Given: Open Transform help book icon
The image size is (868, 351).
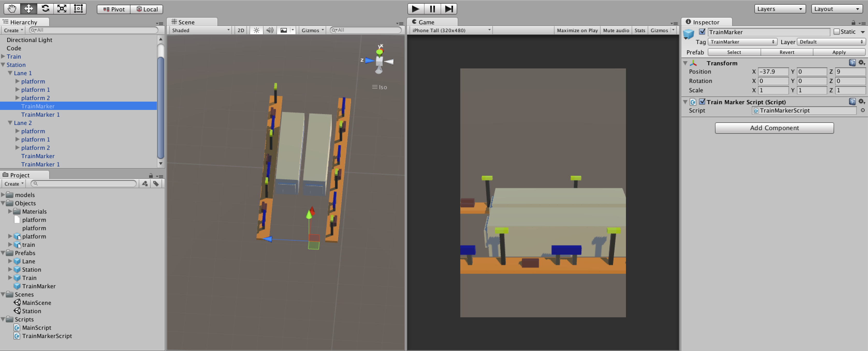Looking at the screenshot, I should tap(852, 63).
